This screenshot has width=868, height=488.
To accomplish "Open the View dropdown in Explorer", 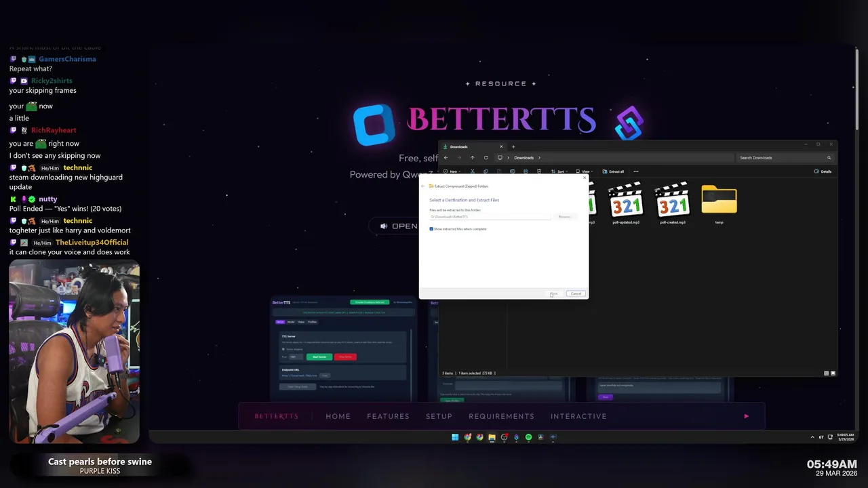I will point(584,171).
